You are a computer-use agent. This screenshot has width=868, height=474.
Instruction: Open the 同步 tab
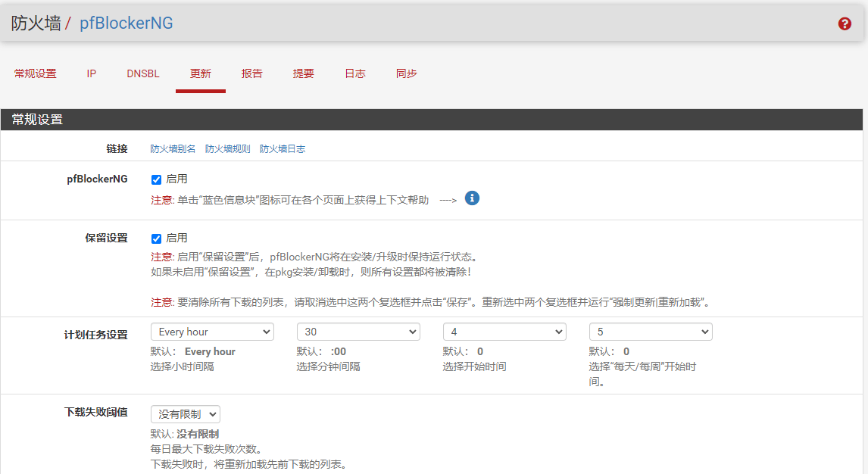tap(407, 73)
